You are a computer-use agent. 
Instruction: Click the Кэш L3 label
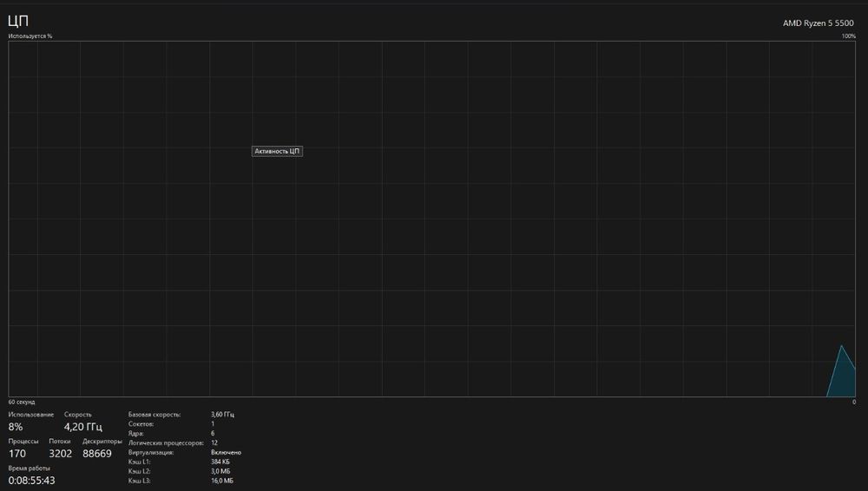[x=140, y=481]
